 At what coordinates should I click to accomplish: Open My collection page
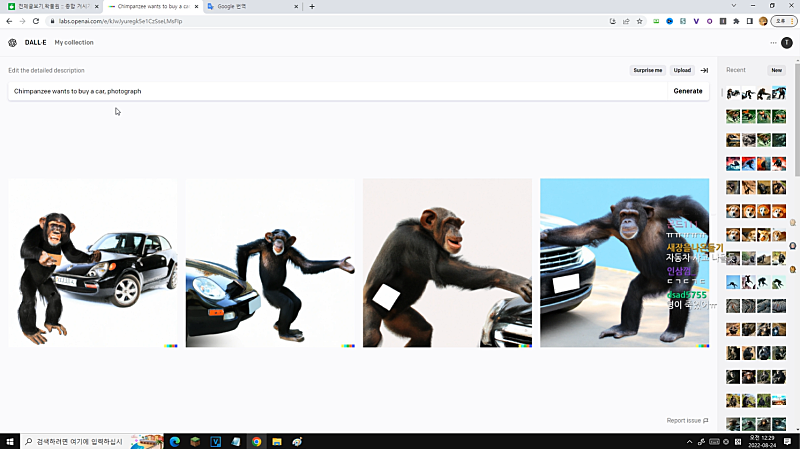click(74, 43)
